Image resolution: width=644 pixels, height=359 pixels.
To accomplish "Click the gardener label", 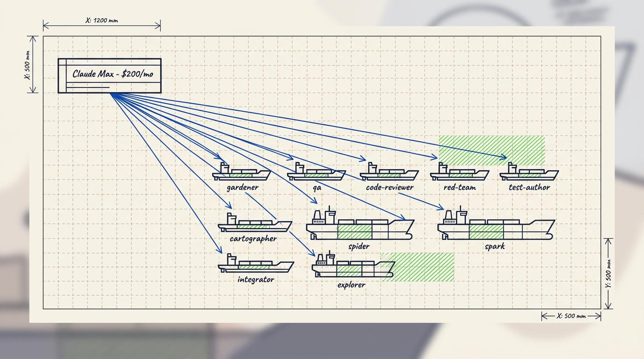I will [242, 188].
